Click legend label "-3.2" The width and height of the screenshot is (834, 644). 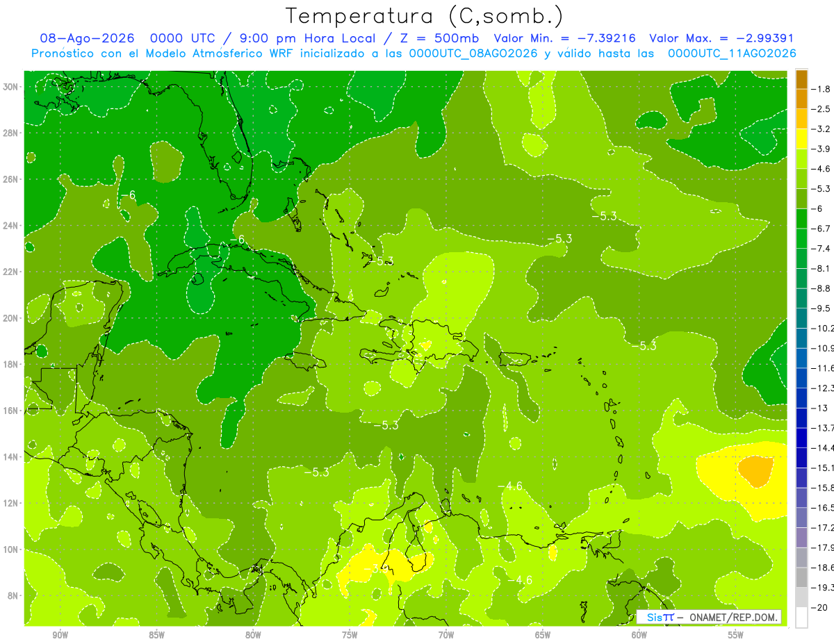[821, 129]
